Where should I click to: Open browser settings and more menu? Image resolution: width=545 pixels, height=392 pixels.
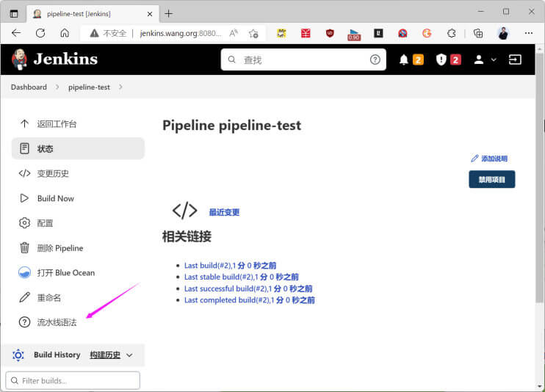click(529, 33)
